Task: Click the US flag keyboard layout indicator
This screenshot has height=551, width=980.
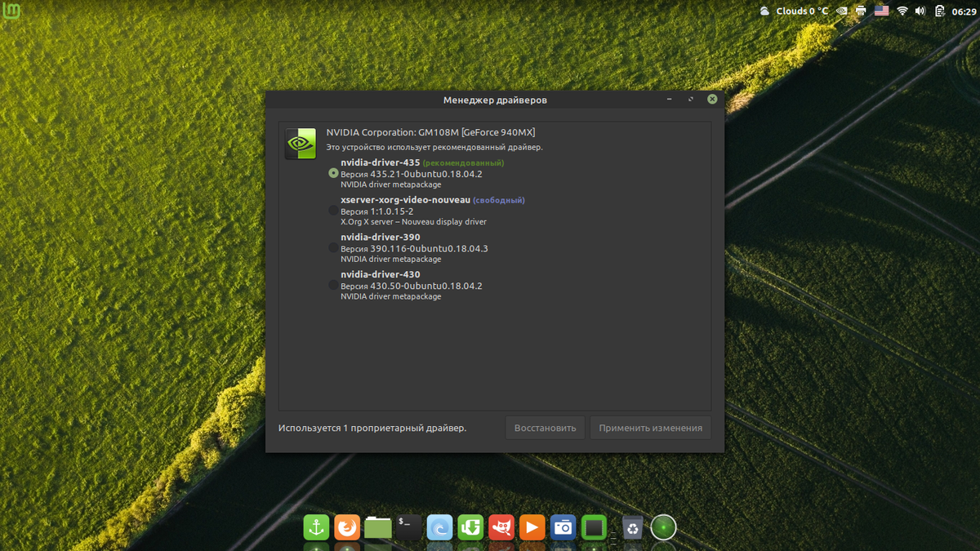Action: [x=881, y=11]
